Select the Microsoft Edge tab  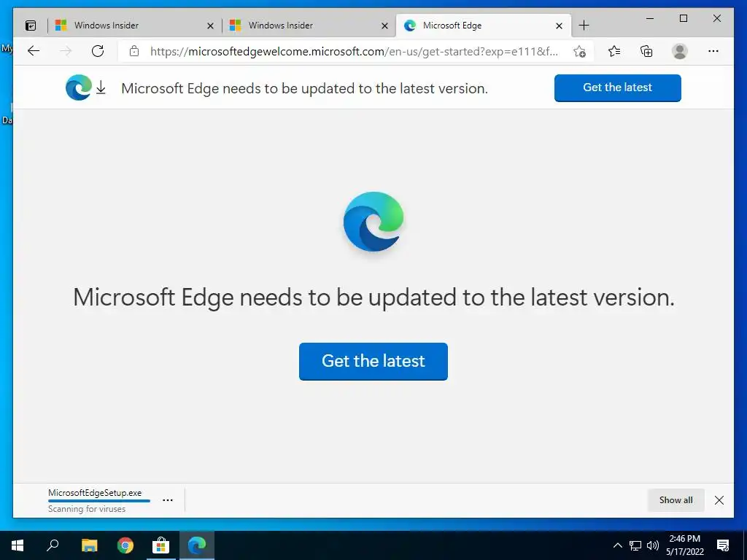tap(483, 26)
